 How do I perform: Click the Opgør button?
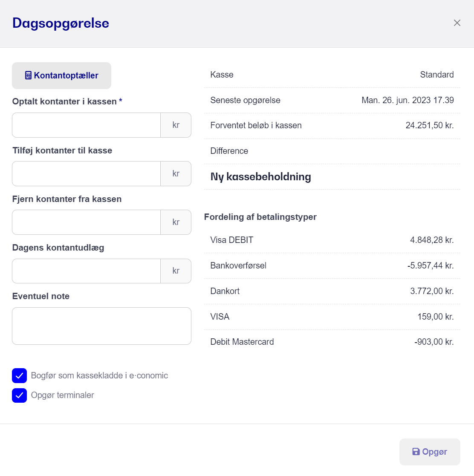(x=430, y=452)
